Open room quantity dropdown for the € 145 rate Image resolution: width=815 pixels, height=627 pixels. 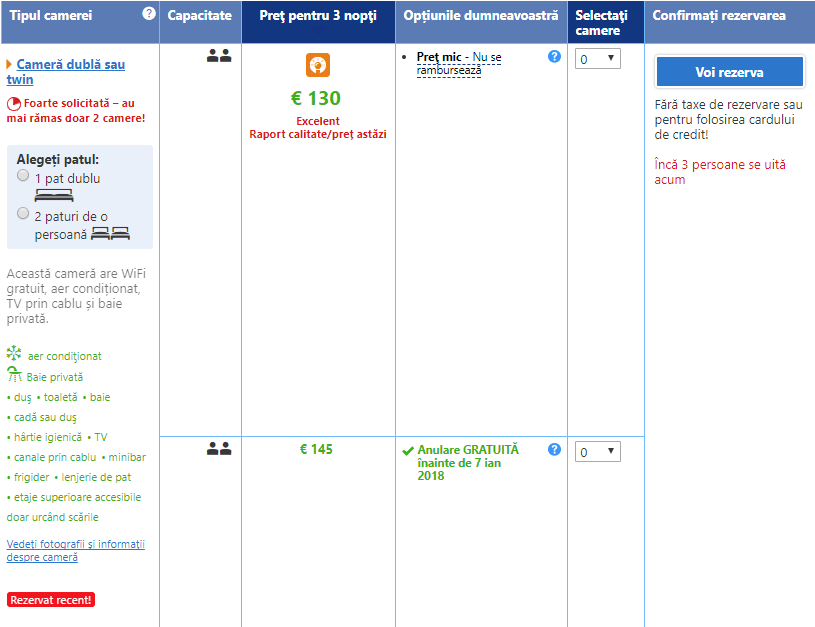point(597,452)
